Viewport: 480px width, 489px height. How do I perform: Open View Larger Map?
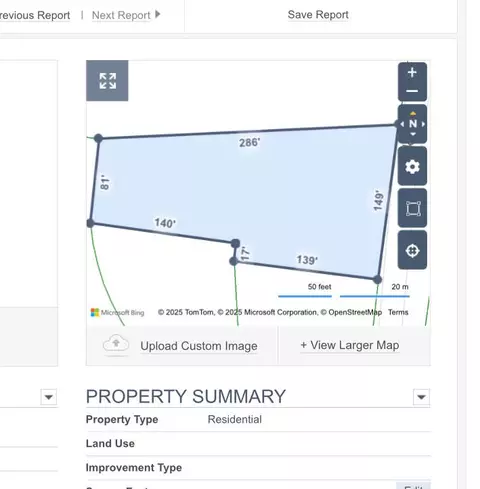(x=350, y=345)
